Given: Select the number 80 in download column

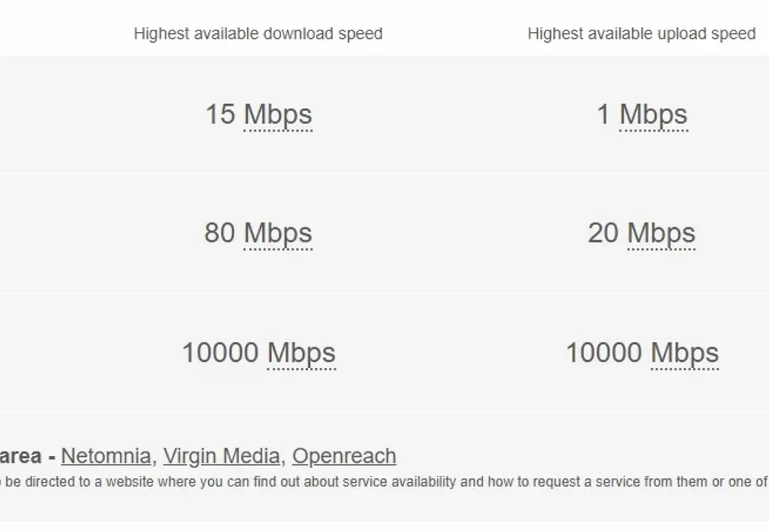Looking at the screenshot, I should [220, 233].
